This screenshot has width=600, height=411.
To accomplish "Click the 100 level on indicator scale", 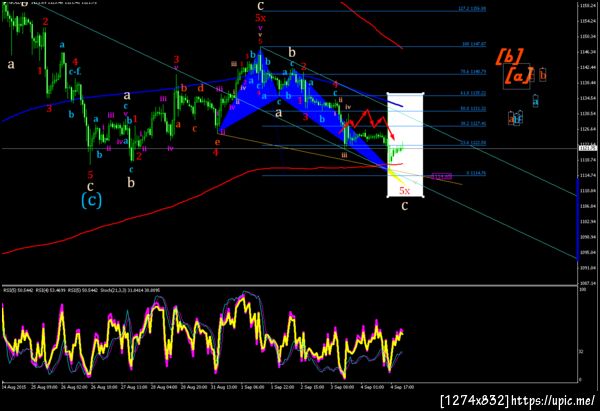I will (582, 290).
